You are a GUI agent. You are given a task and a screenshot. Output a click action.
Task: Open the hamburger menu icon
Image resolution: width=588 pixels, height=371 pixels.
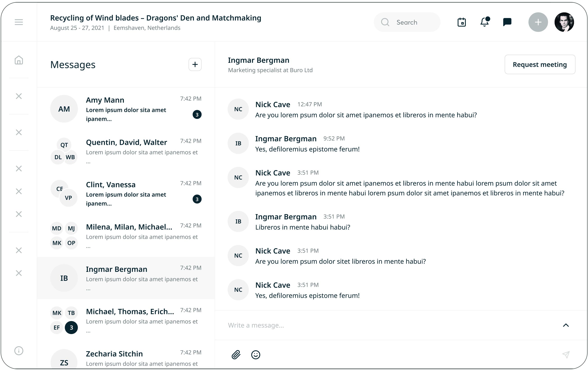point(18,22)
